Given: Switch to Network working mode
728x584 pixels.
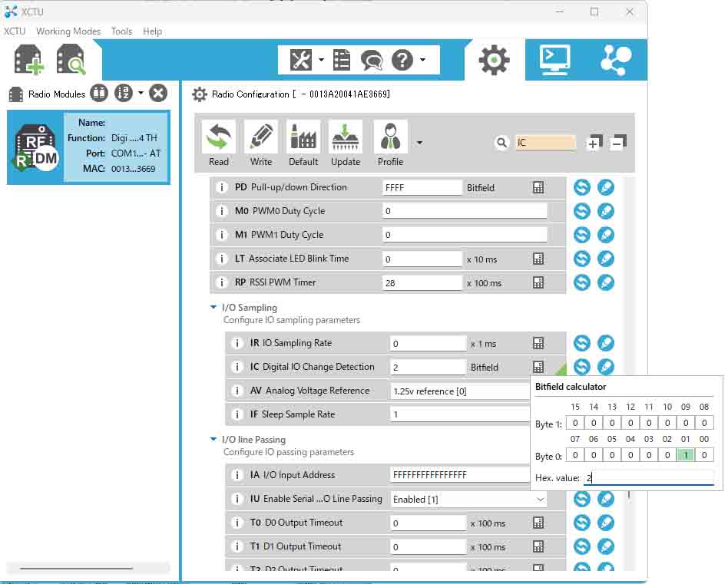Looking at the screenshot, I should pyautogui.click(x=616, y=60).
